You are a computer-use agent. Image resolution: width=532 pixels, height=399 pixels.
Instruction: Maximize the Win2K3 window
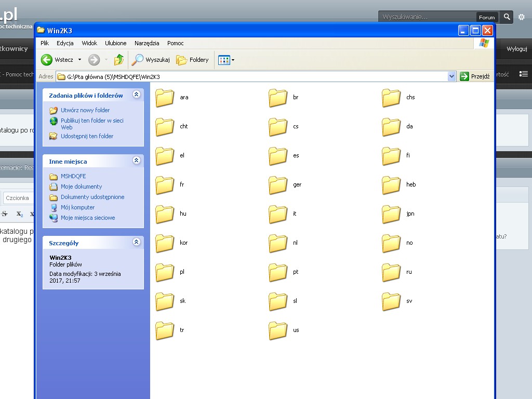(476, 31)
